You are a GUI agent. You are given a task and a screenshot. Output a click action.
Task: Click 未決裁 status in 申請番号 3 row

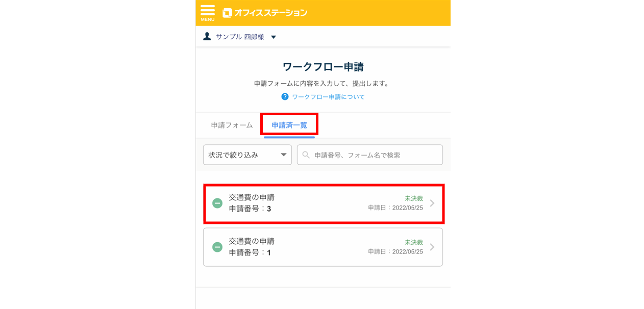[414, 198]
